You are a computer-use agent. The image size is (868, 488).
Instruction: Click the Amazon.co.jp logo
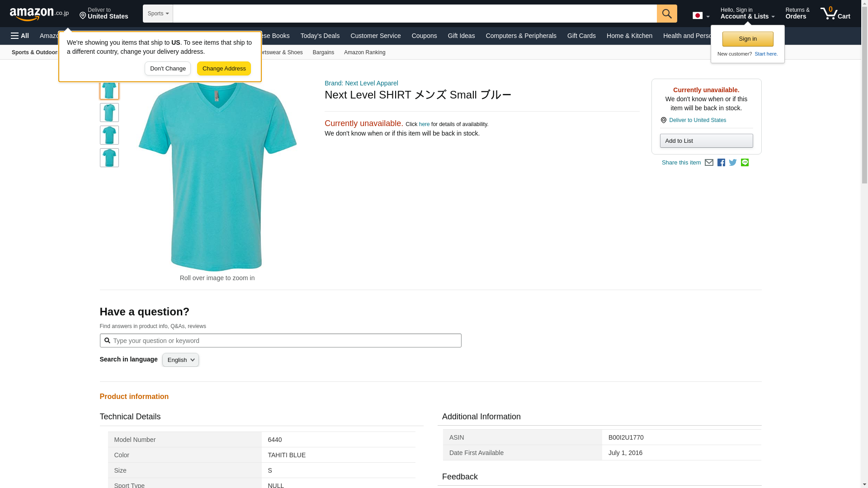pos(39,14)
